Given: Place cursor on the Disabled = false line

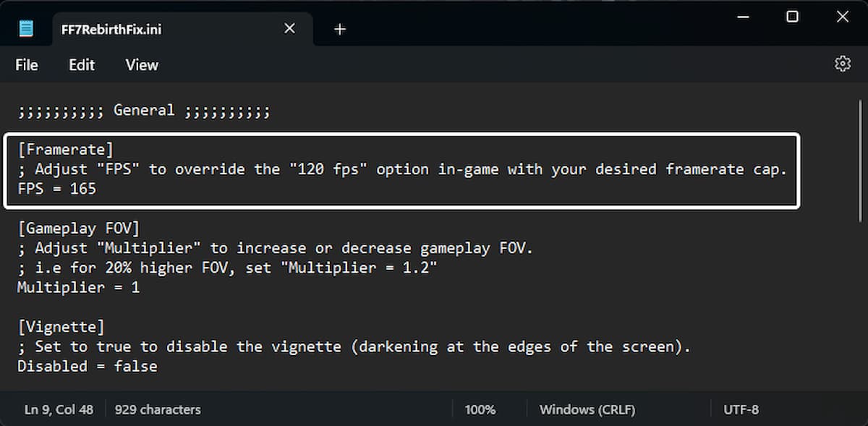Looking at the screenshot, I should click(x=87, y=366).
